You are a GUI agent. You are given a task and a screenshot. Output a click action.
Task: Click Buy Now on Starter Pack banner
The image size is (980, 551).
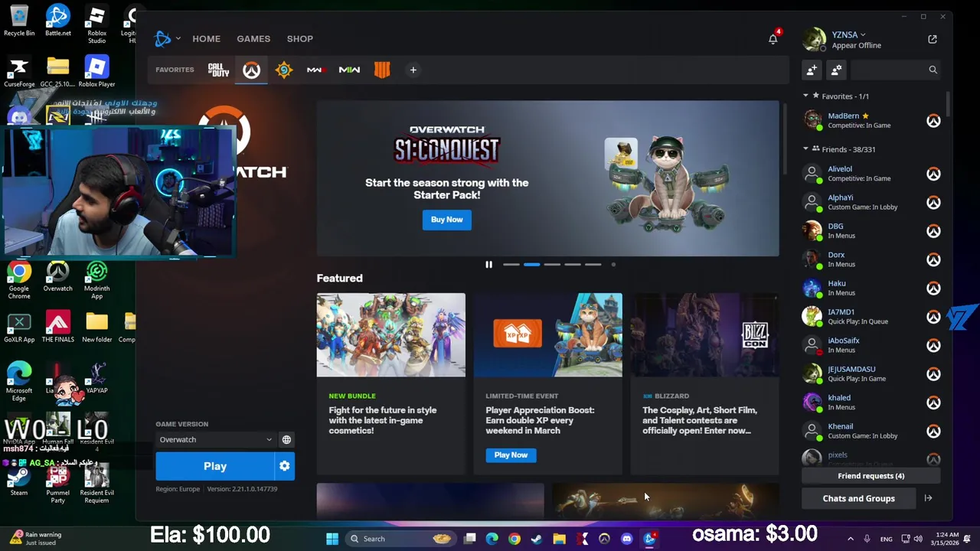(446, 220)
